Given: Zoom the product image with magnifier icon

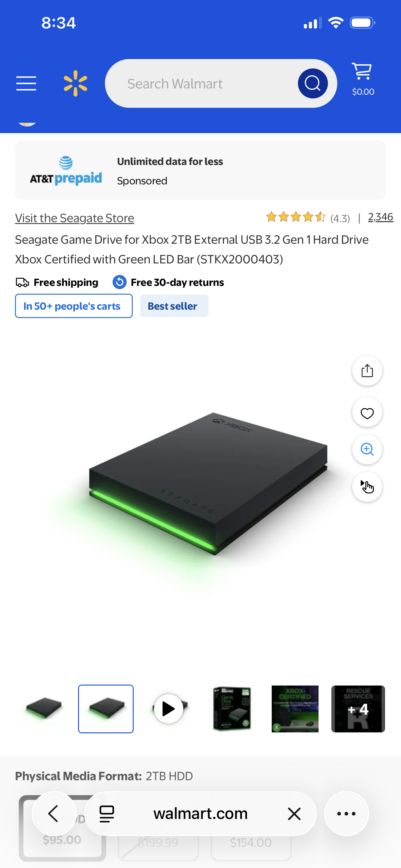Looking at the screenshot, I should tap(367, 450).
